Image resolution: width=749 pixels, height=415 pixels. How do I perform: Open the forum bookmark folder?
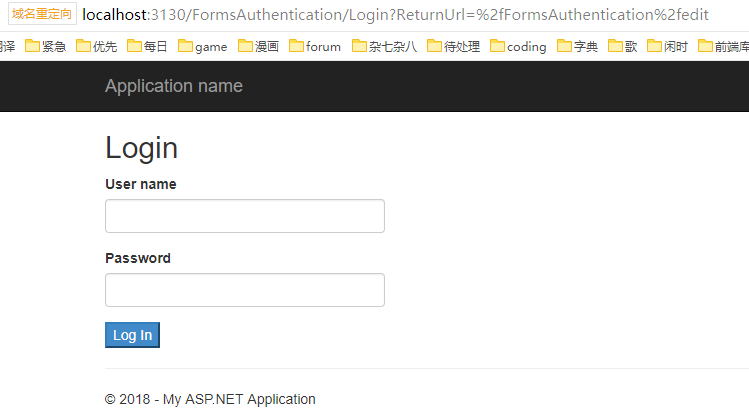[x=315, y=46]
